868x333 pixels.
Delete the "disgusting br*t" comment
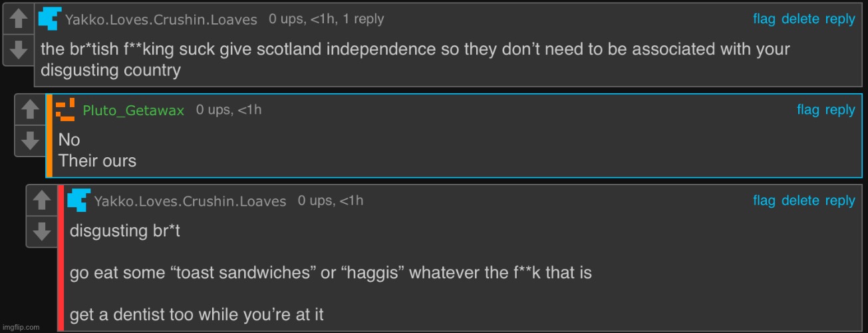(800, 200)
